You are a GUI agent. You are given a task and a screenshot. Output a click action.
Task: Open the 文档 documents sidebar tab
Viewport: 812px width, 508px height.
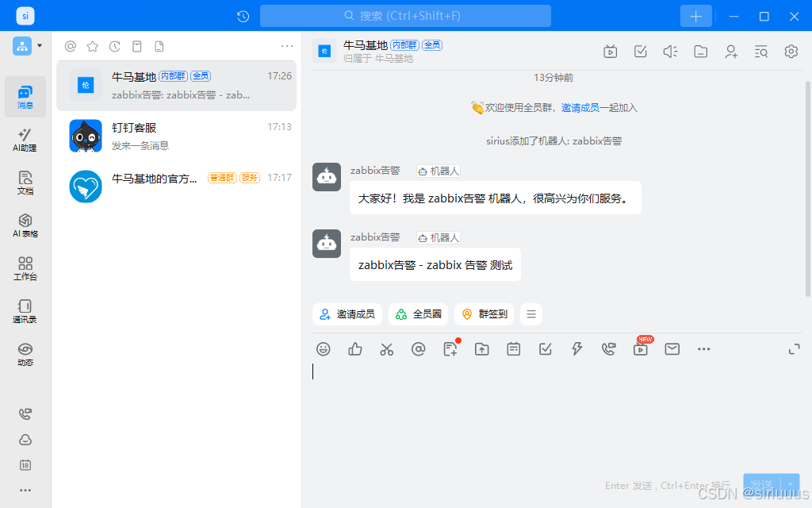pyautogui.click(x=25, y=183)
